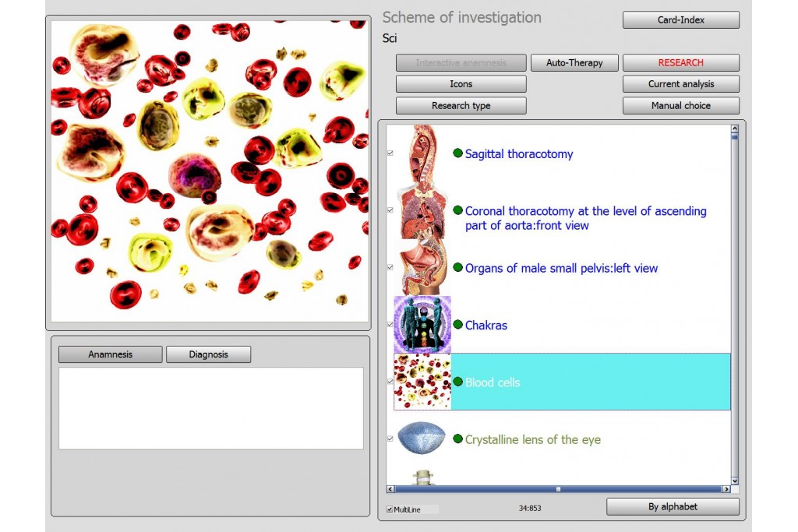The height and width of the screenshot is (532, 798).
Task: Uncheck the Sagittal thoracotomy checkbox
Action: click(x=390, y=153)
